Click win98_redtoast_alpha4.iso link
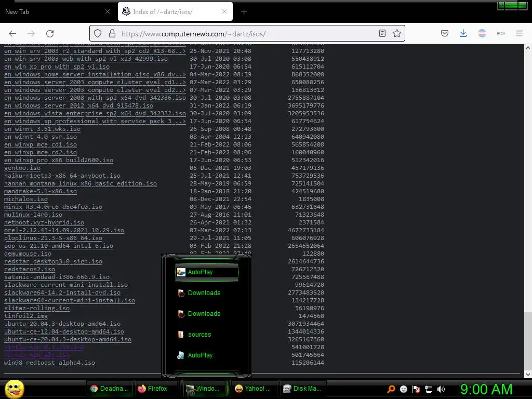Screen dimensions: 532x399 point(49,363)
